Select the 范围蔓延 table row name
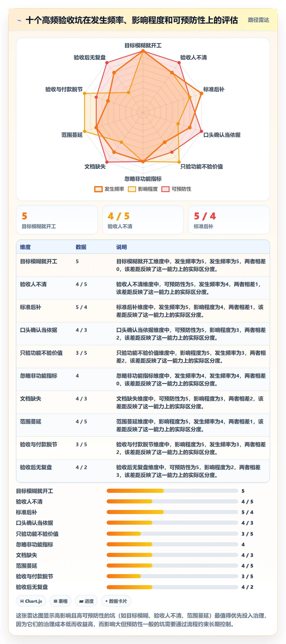The width and height of the screenshot is (286, 644). point(30,422)
